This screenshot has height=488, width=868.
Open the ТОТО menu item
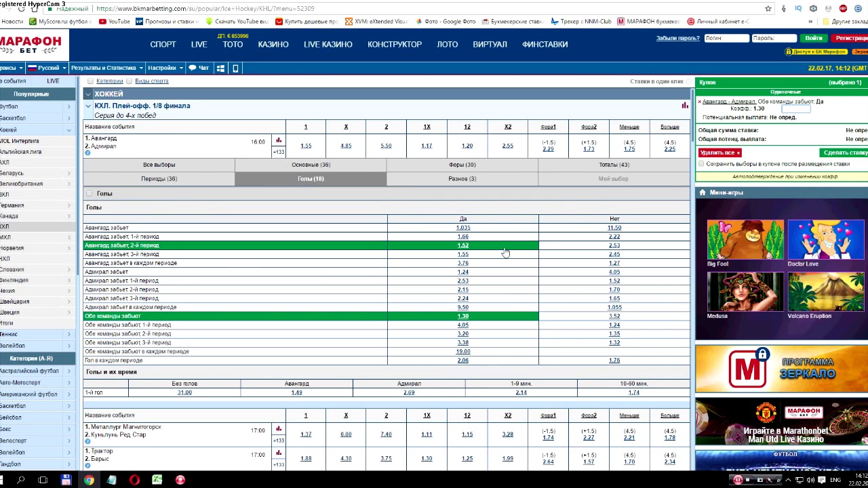pos(233,44)
